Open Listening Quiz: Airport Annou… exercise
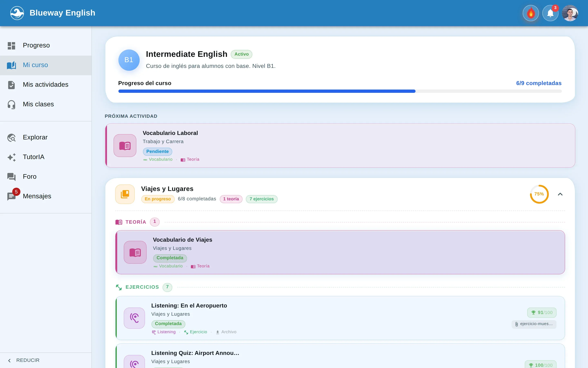The height and width of the screenshot is (368, 588). pyautogui.click(x=340, y=356)
